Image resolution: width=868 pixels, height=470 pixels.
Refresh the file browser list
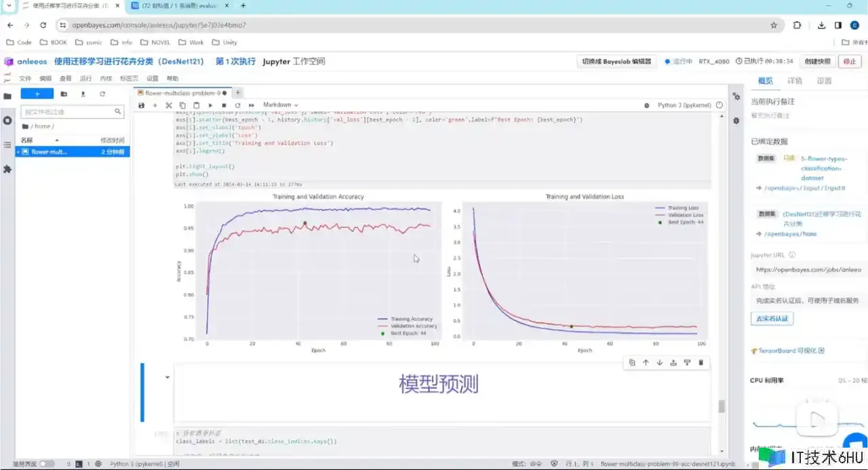pos(102,94)
